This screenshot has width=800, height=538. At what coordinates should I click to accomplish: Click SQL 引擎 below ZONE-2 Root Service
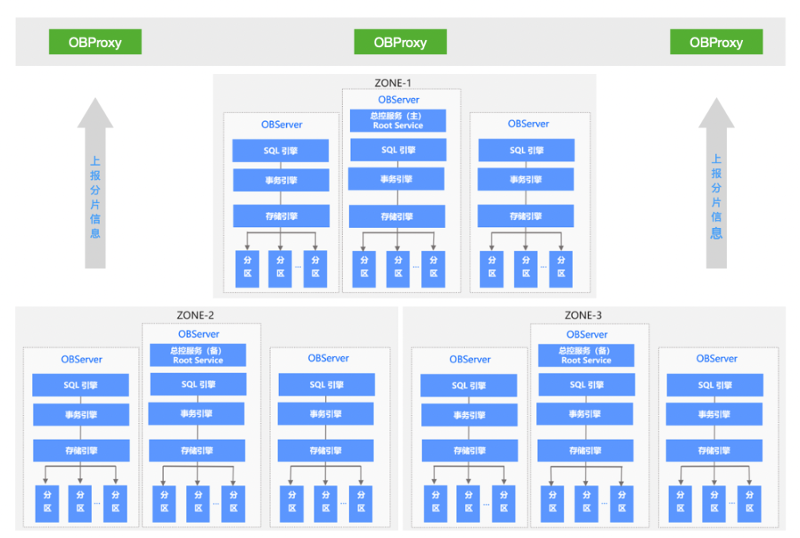[198, 384]
